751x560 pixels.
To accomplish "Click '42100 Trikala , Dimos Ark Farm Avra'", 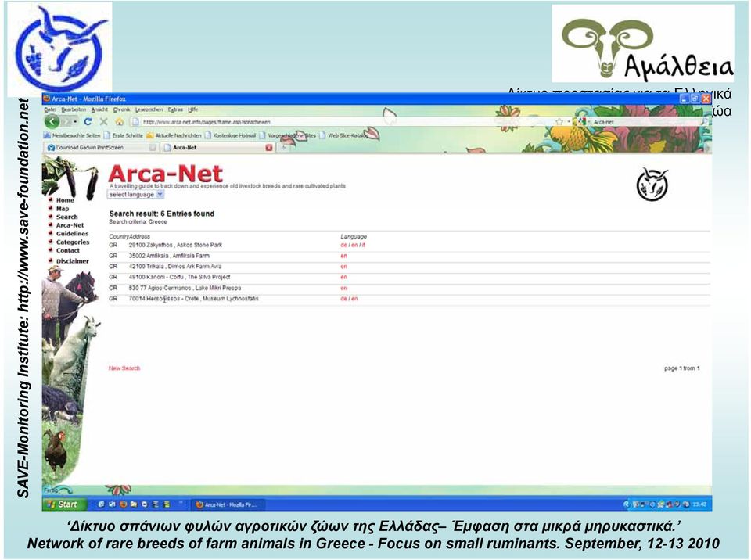I will [174, 267].
